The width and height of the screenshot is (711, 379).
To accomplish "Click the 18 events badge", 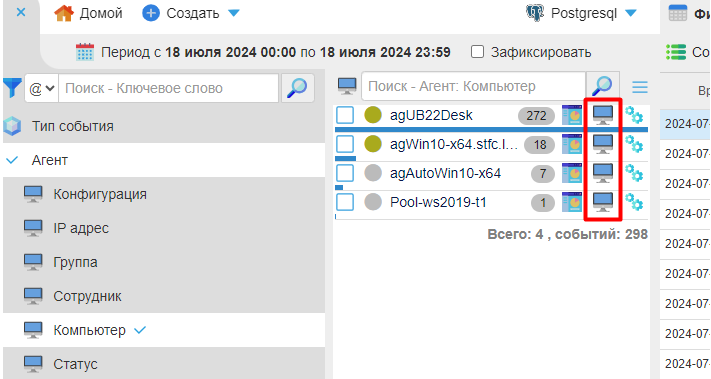I will click(540, 145).
